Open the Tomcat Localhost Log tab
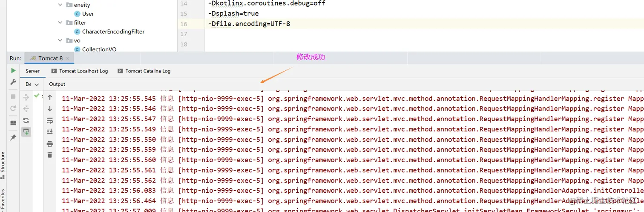 pyautogui.click(x=80, y=71)
